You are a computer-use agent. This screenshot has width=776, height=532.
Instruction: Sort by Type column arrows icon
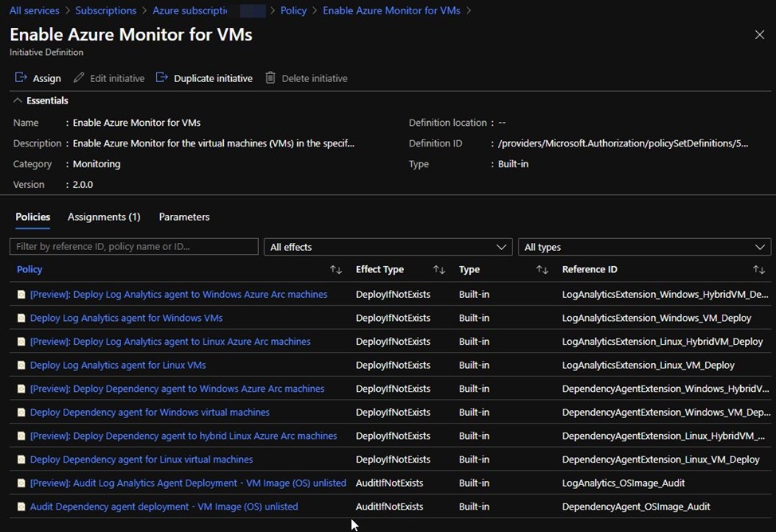(x=543, y=270)
